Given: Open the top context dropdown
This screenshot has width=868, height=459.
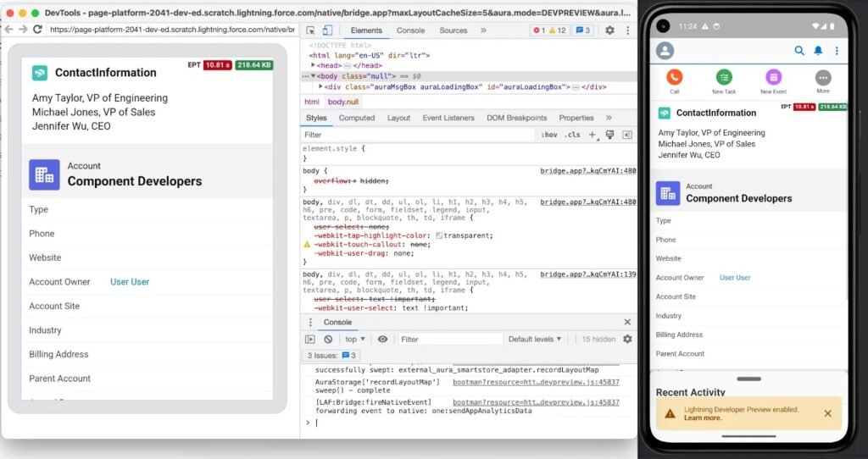Looking at the screenshot, I should [355, 339].
